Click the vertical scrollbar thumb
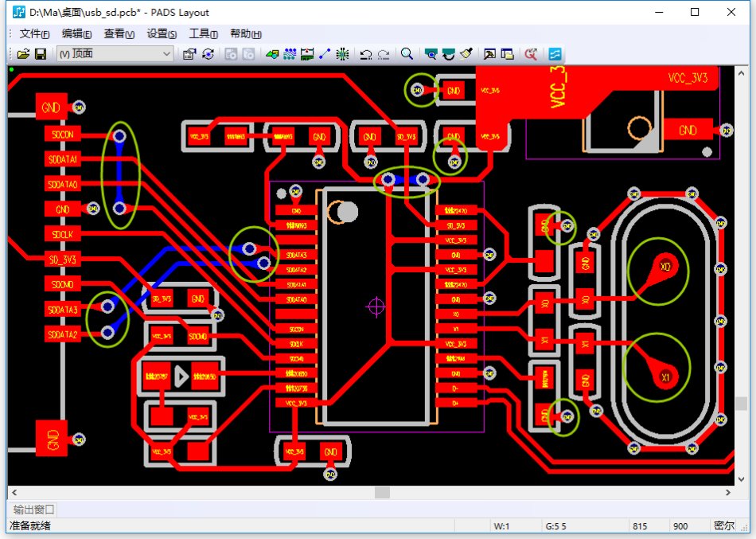Screen dimensions: 756x539 741,404
